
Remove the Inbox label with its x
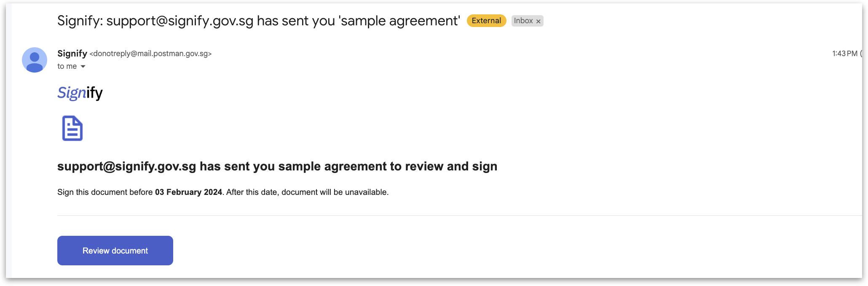pyautogui.click(x=538, y=21)
